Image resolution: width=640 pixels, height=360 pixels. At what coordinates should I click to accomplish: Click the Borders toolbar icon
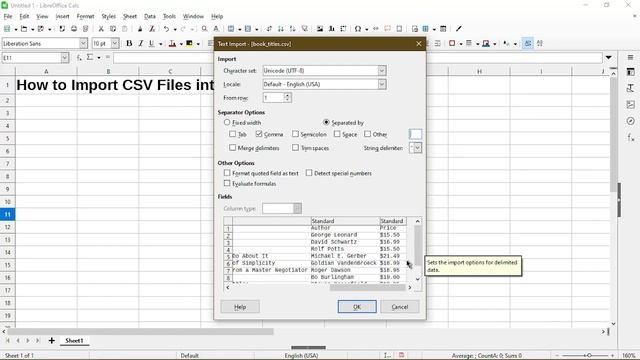pyautogui.click(x=452, y=43)
